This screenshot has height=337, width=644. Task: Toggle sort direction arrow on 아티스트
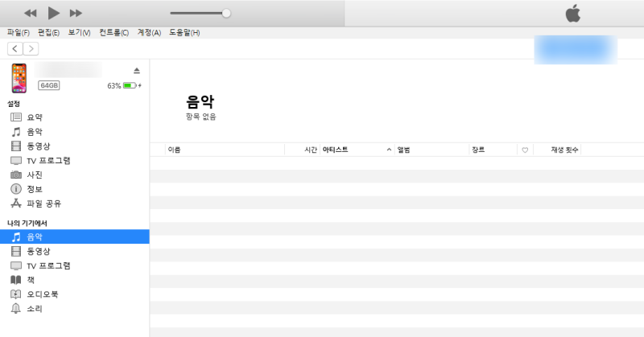(389, 150)
